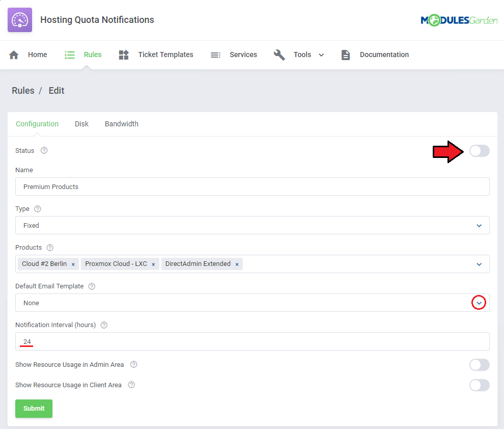Image resolution: width=504 pixels, height=429 pixels.
Task: Switch to the Bandwidth tab
Action: click(122, 124)
